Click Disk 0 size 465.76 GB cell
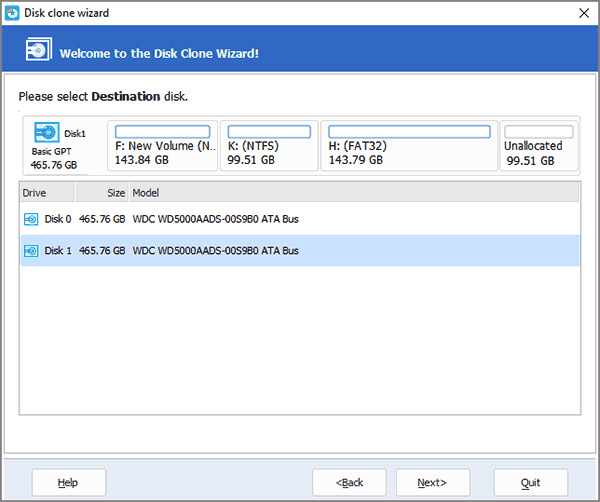600x502 pixels. click(102, 219)
